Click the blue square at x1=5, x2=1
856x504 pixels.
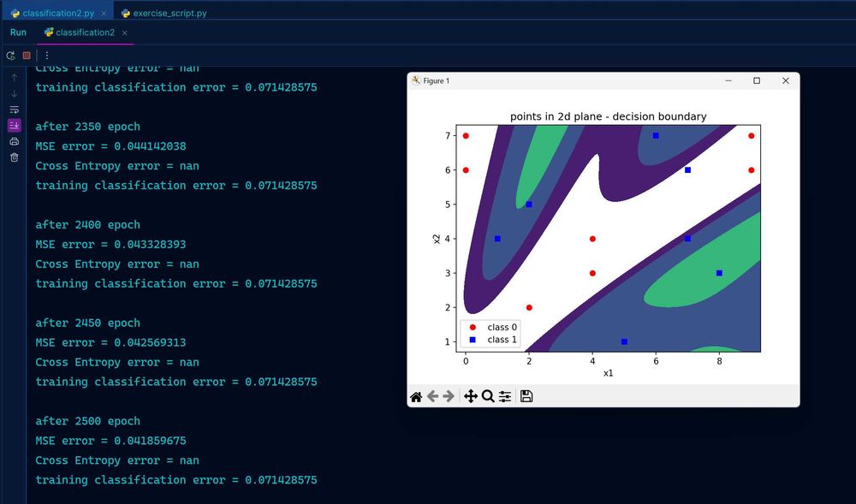click(625, 342)
